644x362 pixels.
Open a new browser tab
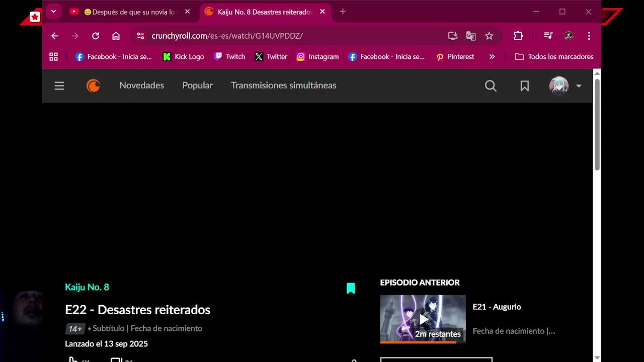click(x=343, y=12)
